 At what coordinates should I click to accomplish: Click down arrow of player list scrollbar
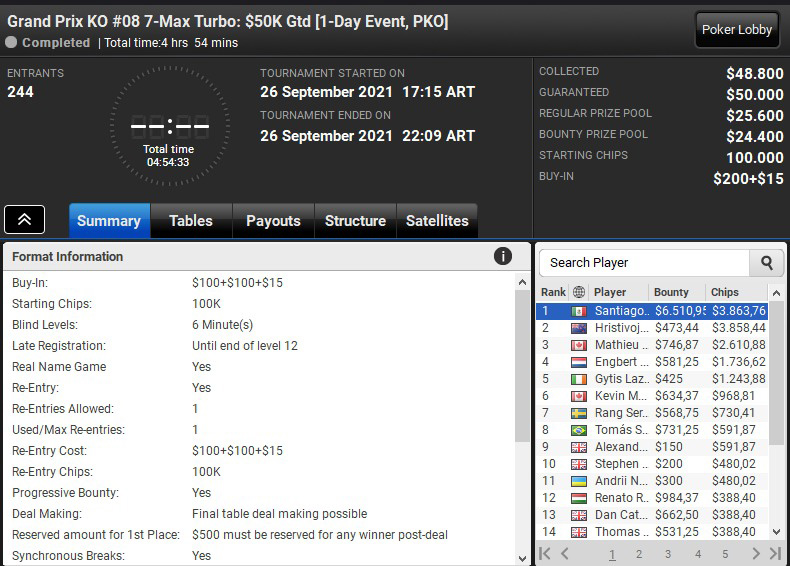(x=776, y=532)
